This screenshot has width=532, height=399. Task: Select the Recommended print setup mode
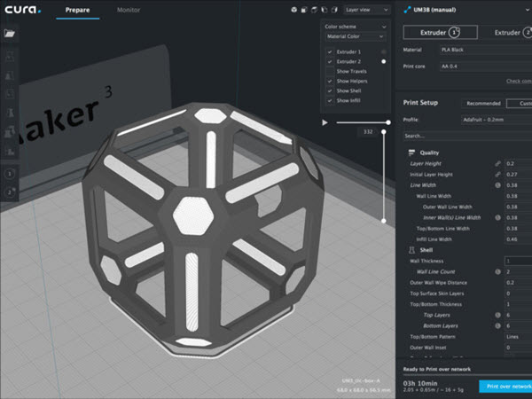(x=483, y=102)
